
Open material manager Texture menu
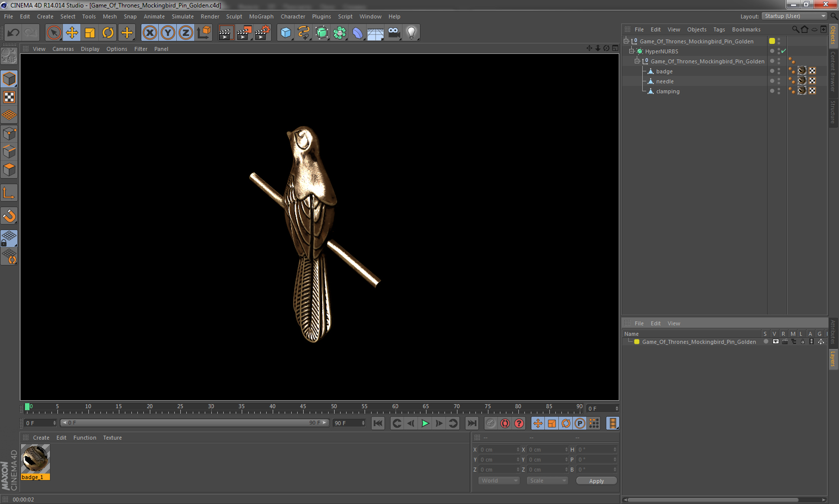click(x=112, y=438)
